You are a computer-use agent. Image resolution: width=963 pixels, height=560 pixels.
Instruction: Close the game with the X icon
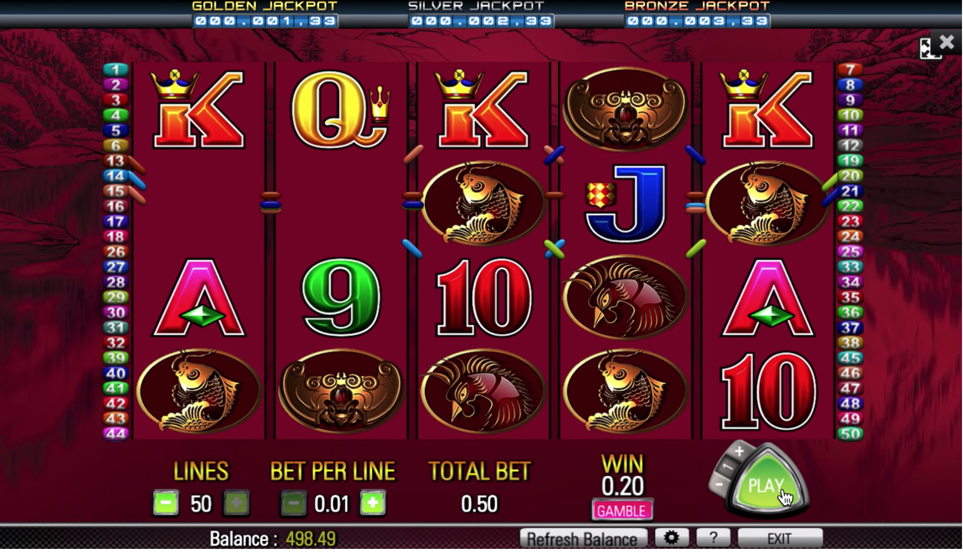tap(947, 41)
